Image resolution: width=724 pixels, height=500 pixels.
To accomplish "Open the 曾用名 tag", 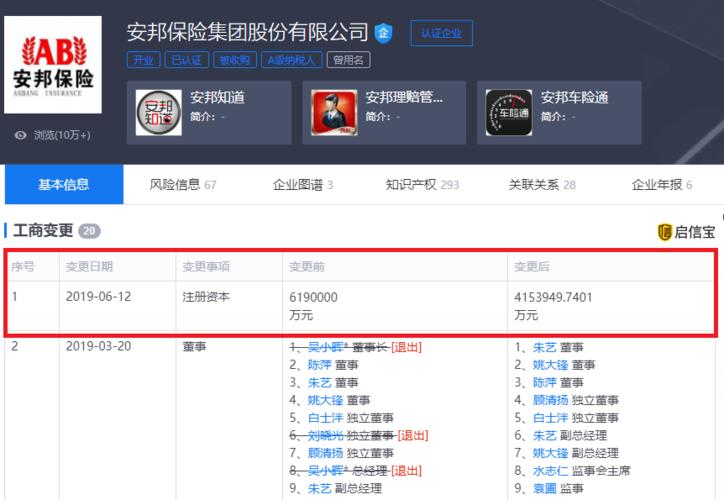I will (x=348, y=60).
